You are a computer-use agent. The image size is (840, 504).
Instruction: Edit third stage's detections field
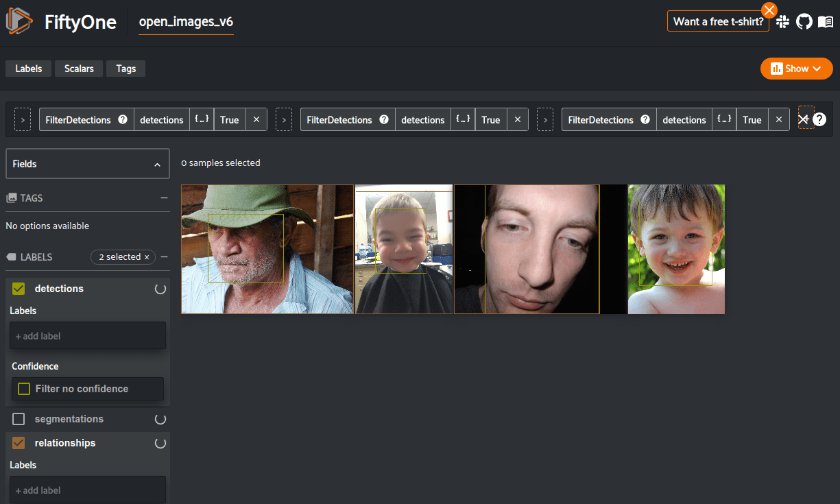point(684,119)
